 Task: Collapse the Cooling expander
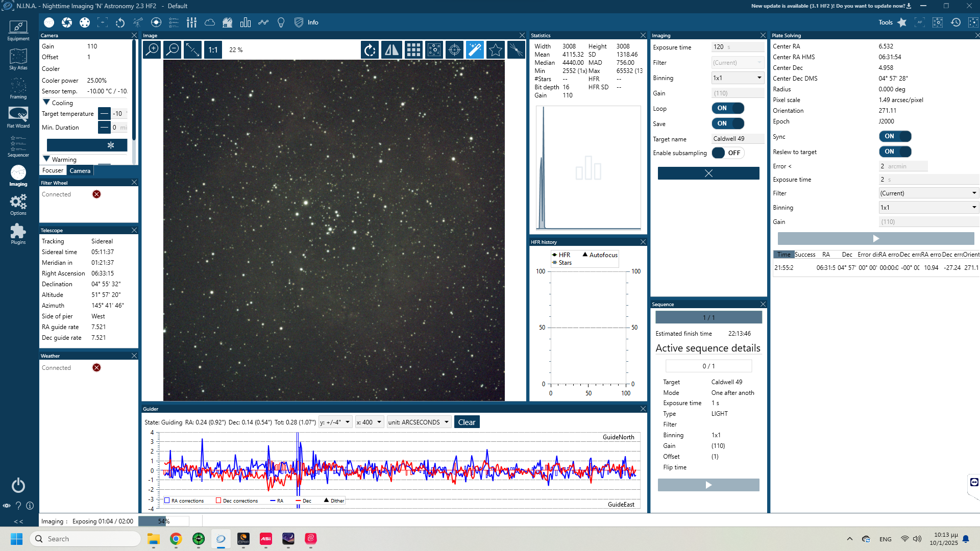coord(46,103)
